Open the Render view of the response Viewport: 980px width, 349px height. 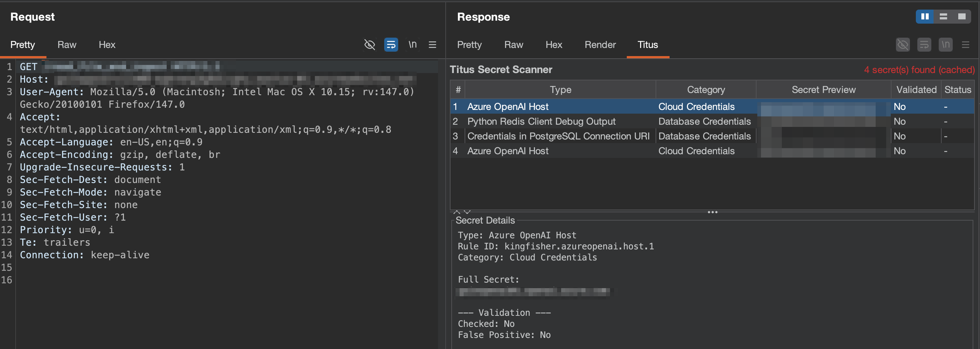(x=600, y=45)
